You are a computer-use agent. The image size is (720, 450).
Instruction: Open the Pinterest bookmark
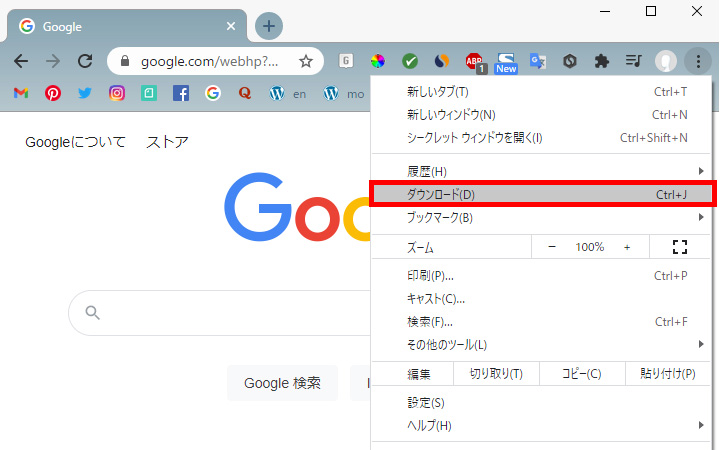click(53, 94)
